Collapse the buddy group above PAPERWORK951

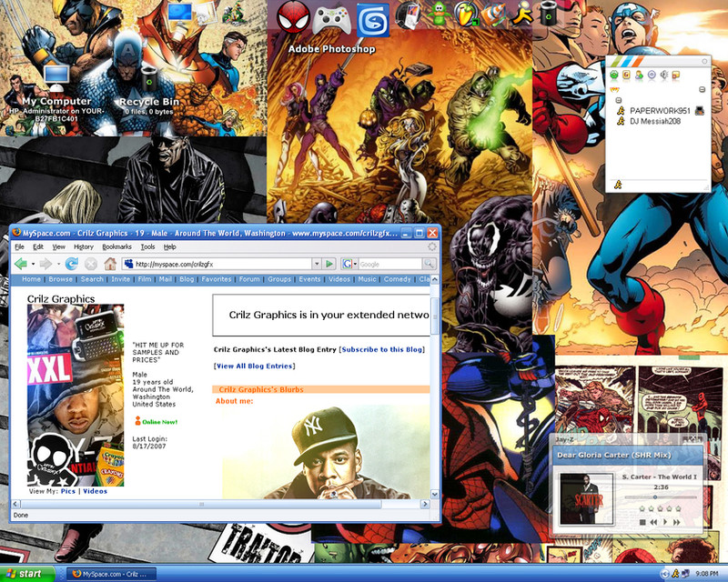point(619,100)
